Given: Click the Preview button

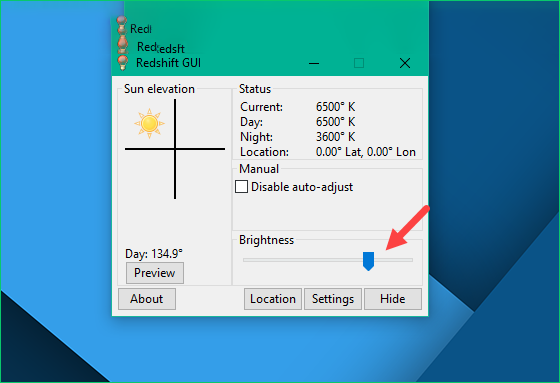Looking at the screenshot, I should (155, 273).
